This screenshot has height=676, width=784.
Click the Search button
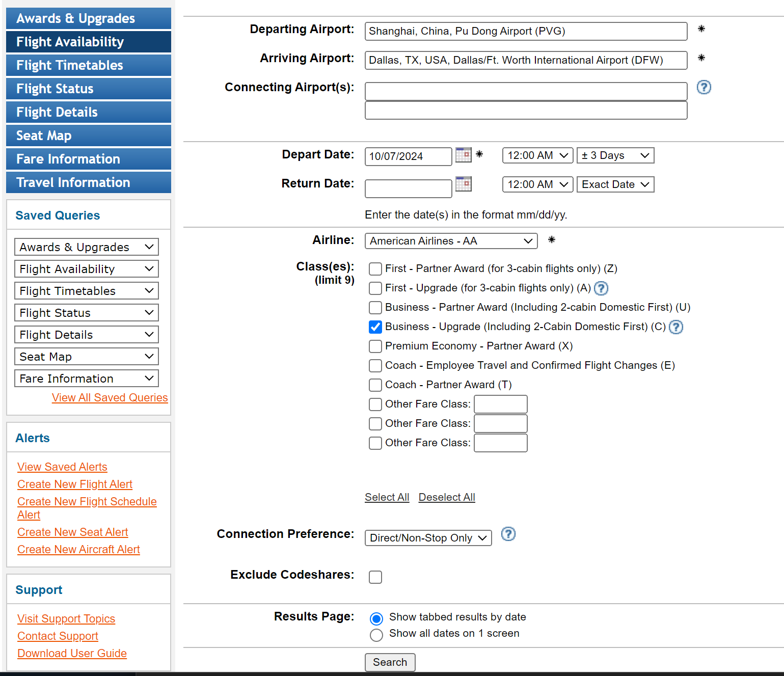click(390, 662)
